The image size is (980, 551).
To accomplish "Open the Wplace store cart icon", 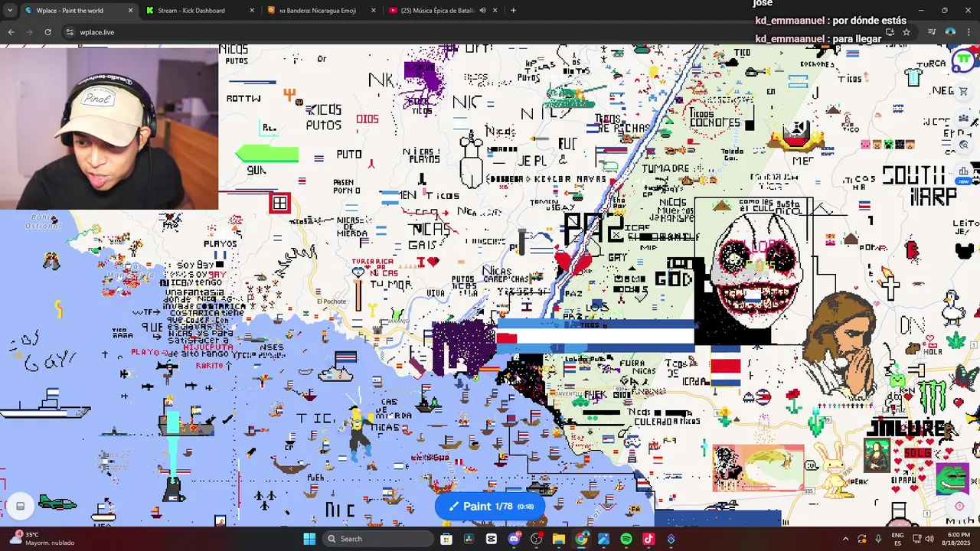I will (x=963, y=91).
